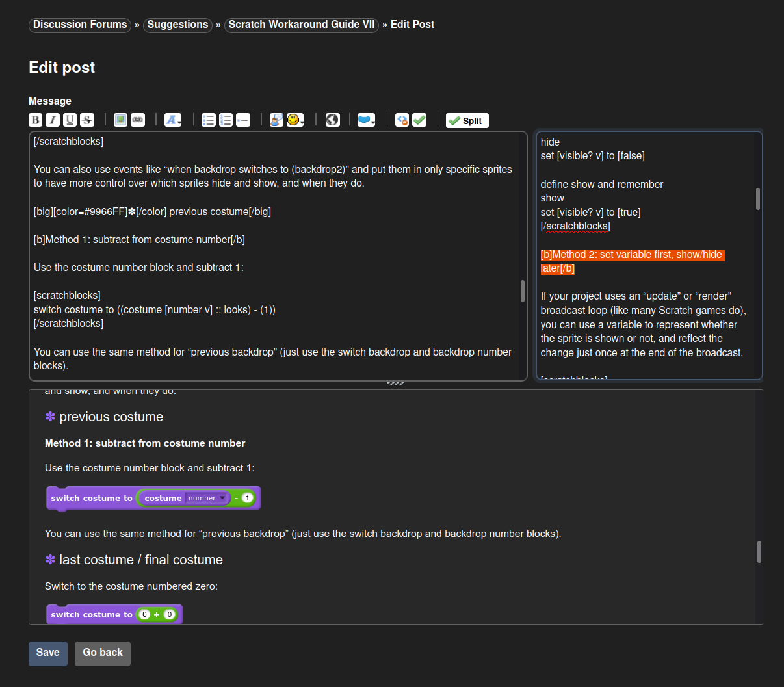Click the right editor scrollbar thumb
The height and width of the screenshot is (687, 784).
click(758, 199)
